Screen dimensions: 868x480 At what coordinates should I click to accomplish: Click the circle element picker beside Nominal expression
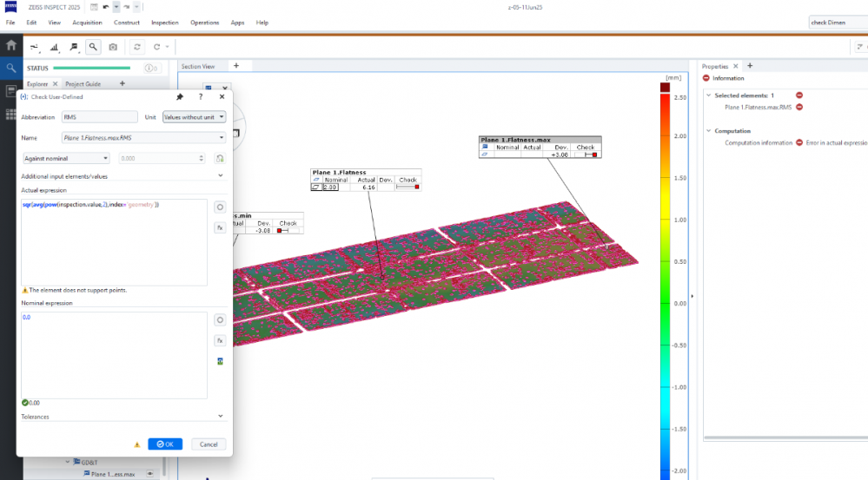(x=220, y=319)
